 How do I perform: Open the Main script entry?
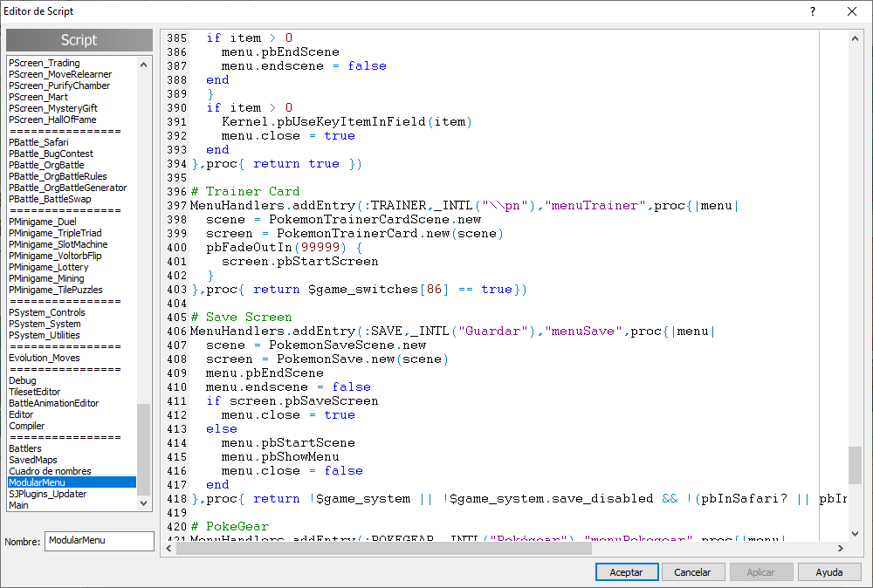coord(18,505)
